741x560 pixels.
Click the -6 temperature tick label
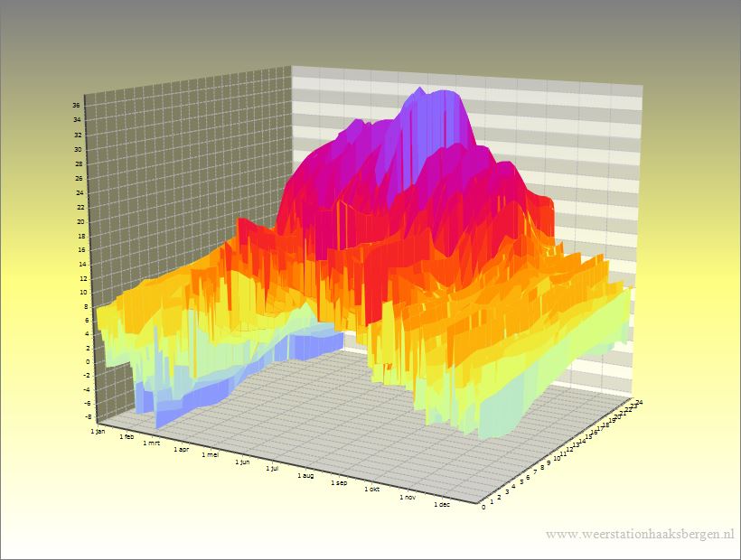point(88,403)
